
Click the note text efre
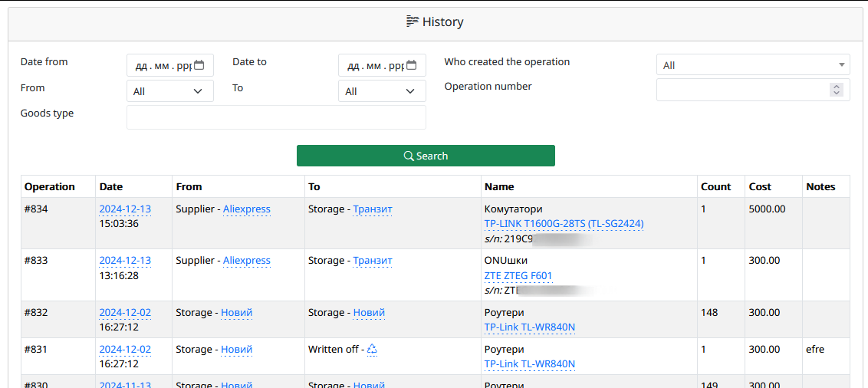coord(815,350)
